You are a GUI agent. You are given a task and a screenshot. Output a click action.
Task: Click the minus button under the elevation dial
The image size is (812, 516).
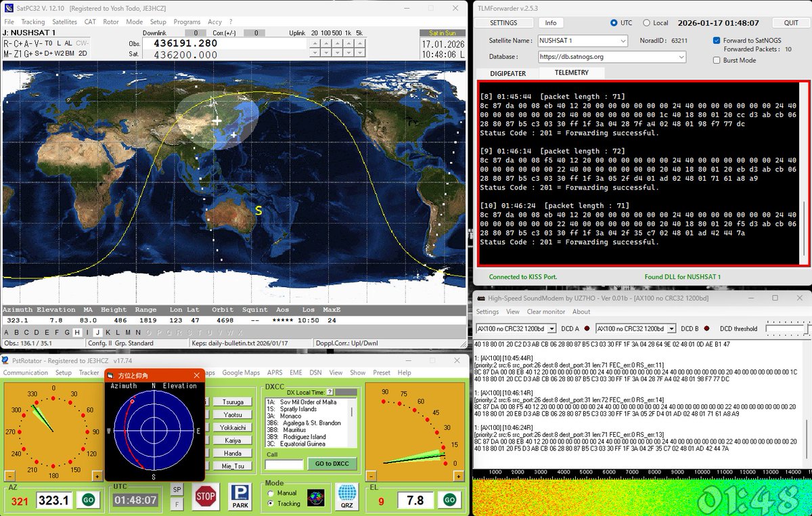coord(371,476)
